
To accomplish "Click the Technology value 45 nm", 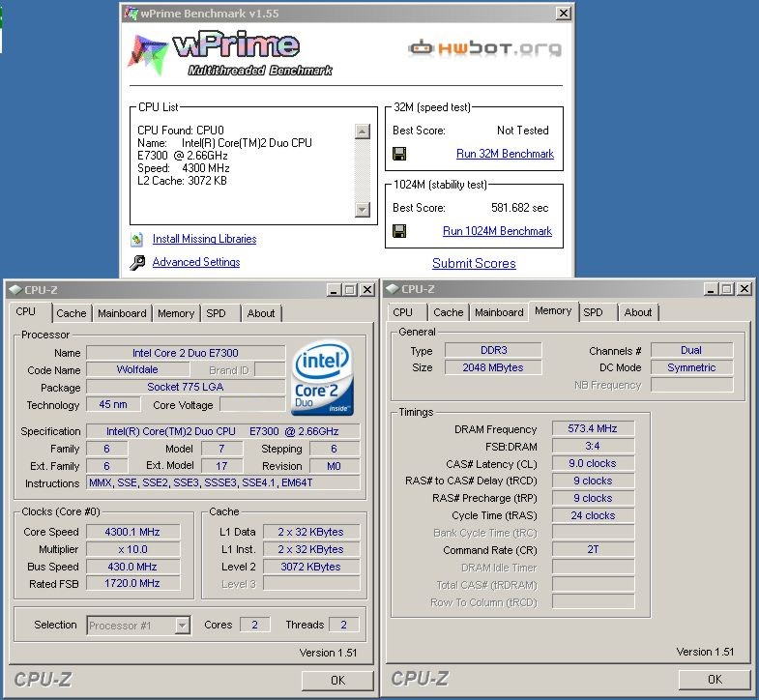I will (x=113, y=404).
